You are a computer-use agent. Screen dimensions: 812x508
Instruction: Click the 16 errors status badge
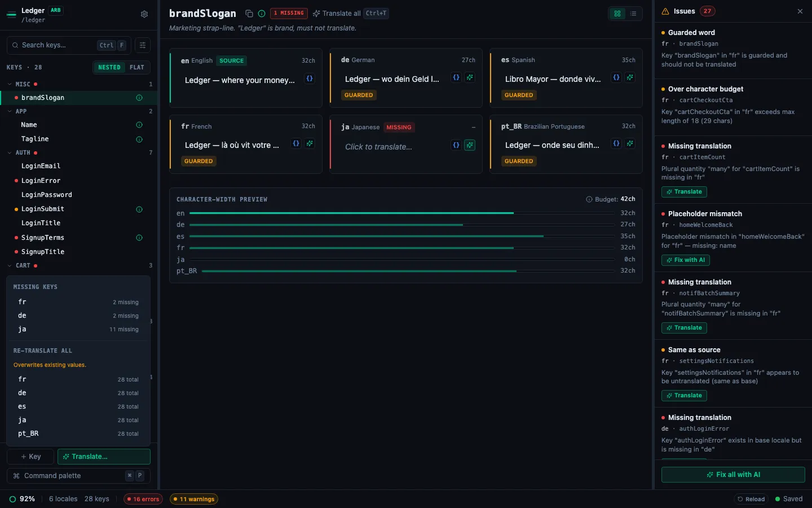(x=143, y=499)
